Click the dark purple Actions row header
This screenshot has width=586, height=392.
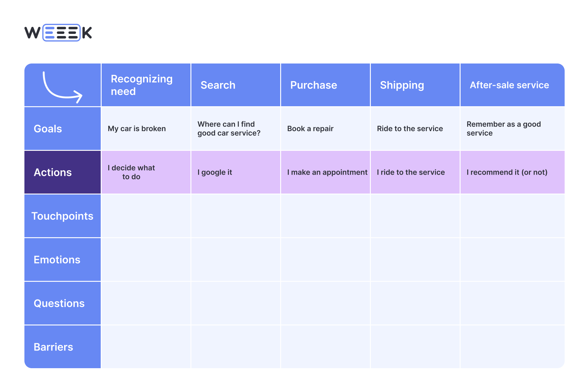53,172
